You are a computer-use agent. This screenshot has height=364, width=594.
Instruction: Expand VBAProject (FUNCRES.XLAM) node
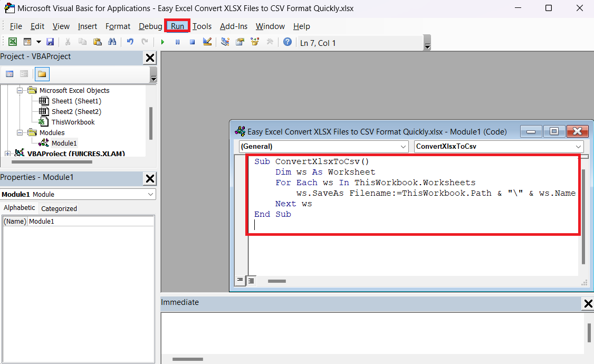(7, 154)
